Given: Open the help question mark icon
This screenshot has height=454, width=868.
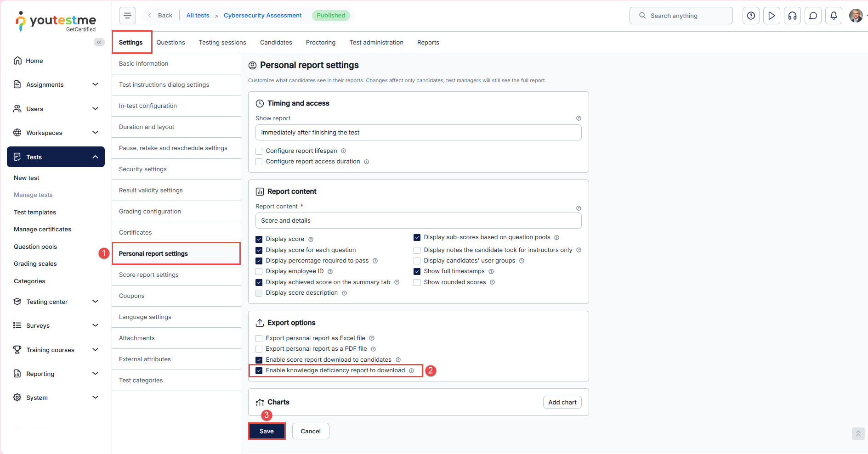Looking at the screenshot, I should (x=751, y=16).
